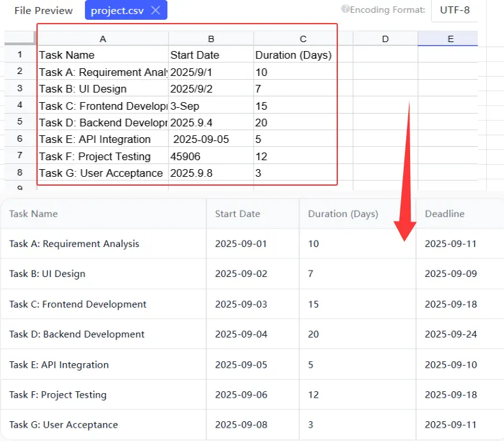
Task: Select column E header
Action: point(450,39)
